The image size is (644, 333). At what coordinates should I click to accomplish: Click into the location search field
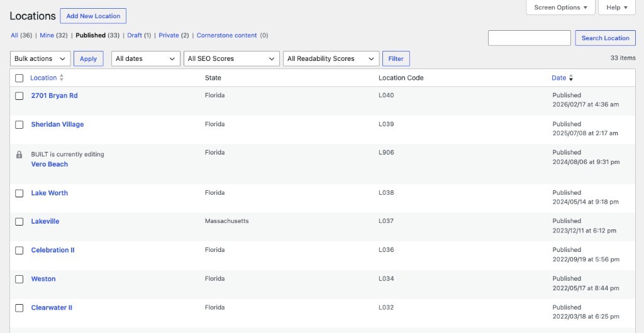(x=530, y=38)
